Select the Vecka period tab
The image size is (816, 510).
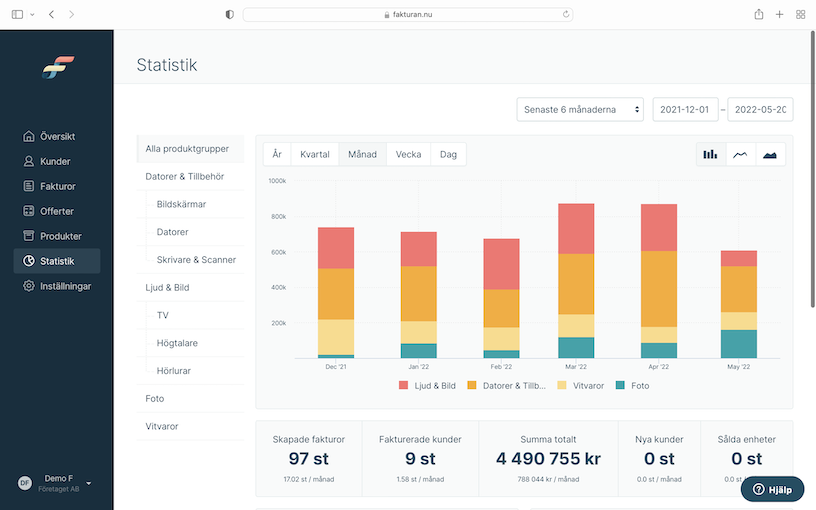[408, 154]
